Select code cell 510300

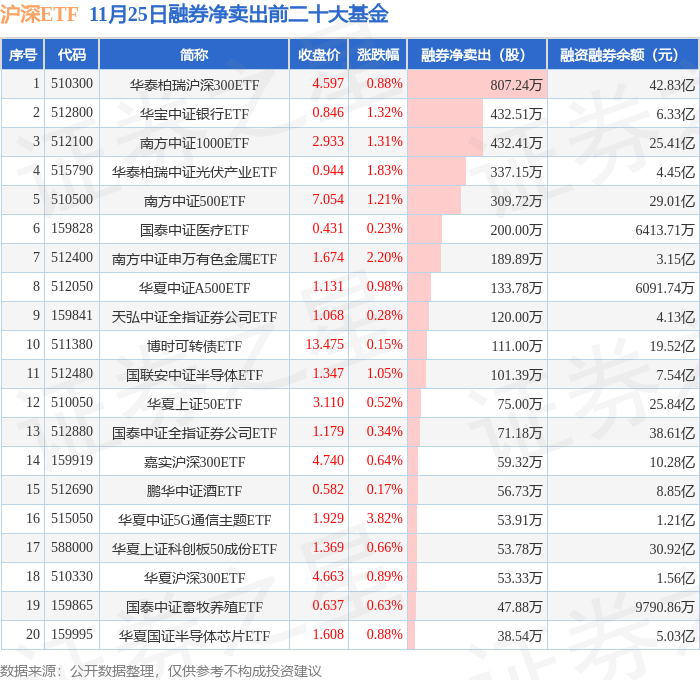point(72,83)
